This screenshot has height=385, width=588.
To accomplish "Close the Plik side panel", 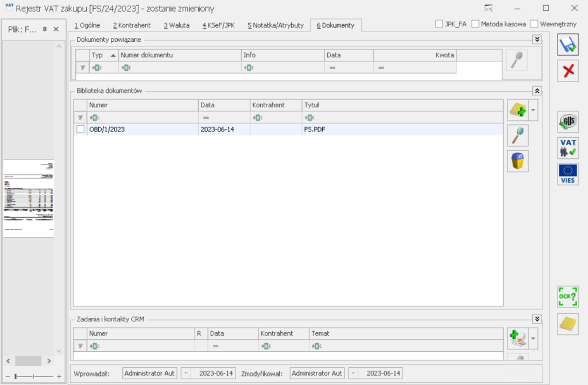I will point(56,29).
